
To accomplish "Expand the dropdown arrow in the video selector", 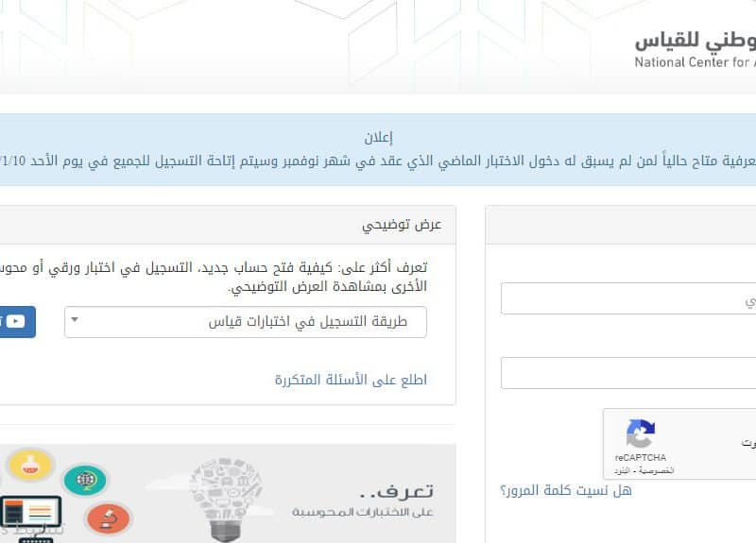I will click(x=75, y=319).
